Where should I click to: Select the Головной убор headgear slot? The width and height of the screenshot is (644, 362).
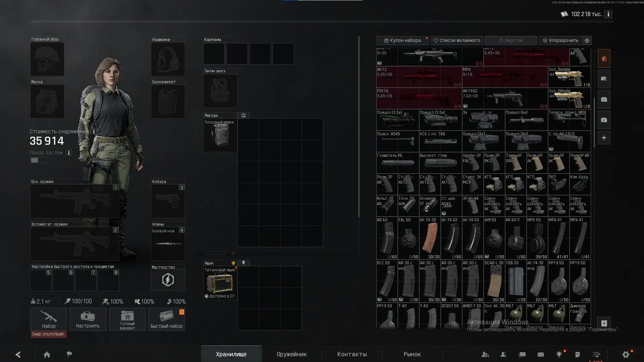tap(47, 59)
